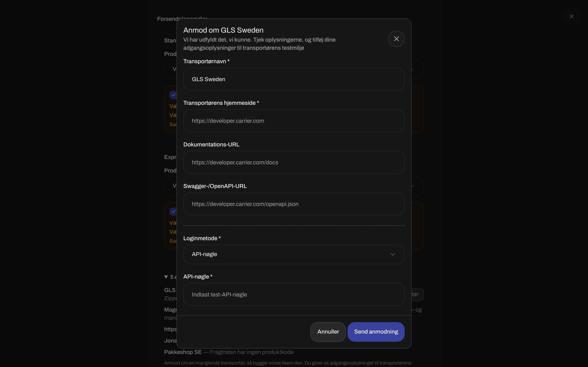Open the Loginmetode dropdown chevron
Screen dimensions: 588x367
tap(393, 254)
